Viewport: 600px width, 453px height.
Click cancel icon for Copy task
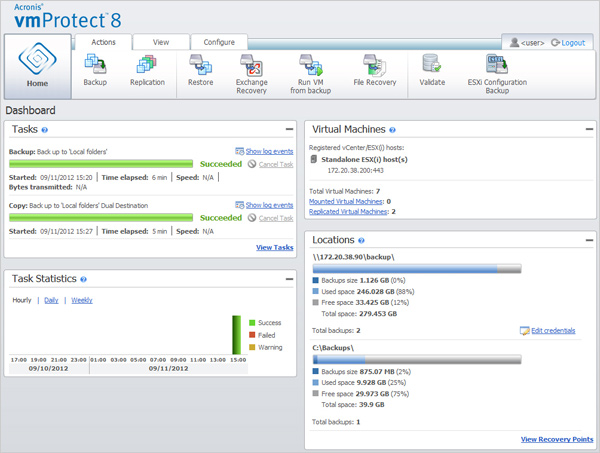point(251,218)
